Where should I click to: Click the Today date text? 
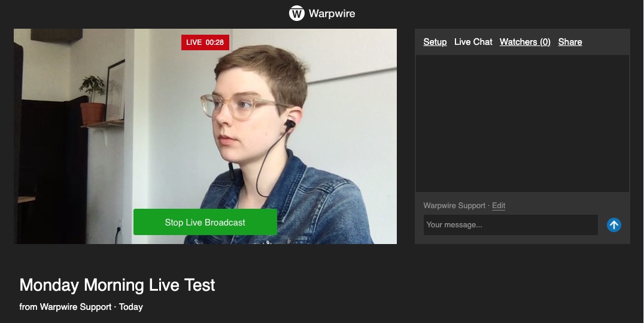tap(131, 307)
